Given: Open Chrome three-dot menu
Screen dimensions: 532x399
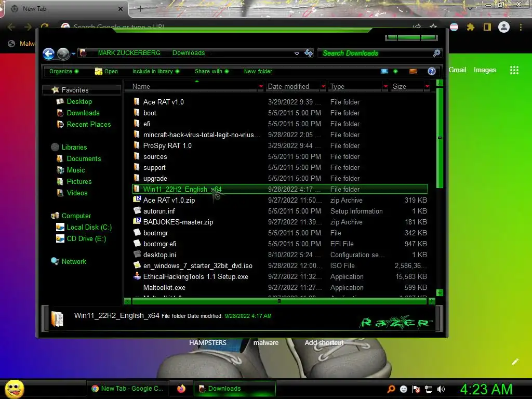Looking at the screenshot, I should [x=521, y=27].
